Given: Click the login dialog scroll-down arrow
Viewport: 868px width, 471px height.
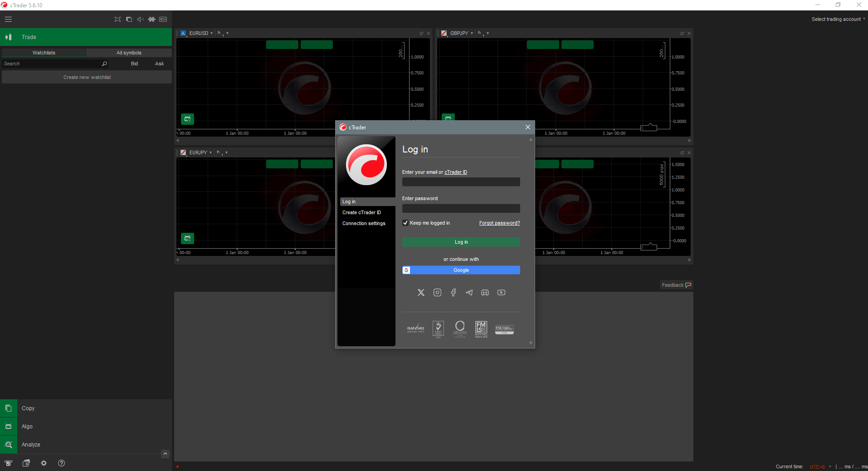Looking at the screenshot, I should (531, 343).
